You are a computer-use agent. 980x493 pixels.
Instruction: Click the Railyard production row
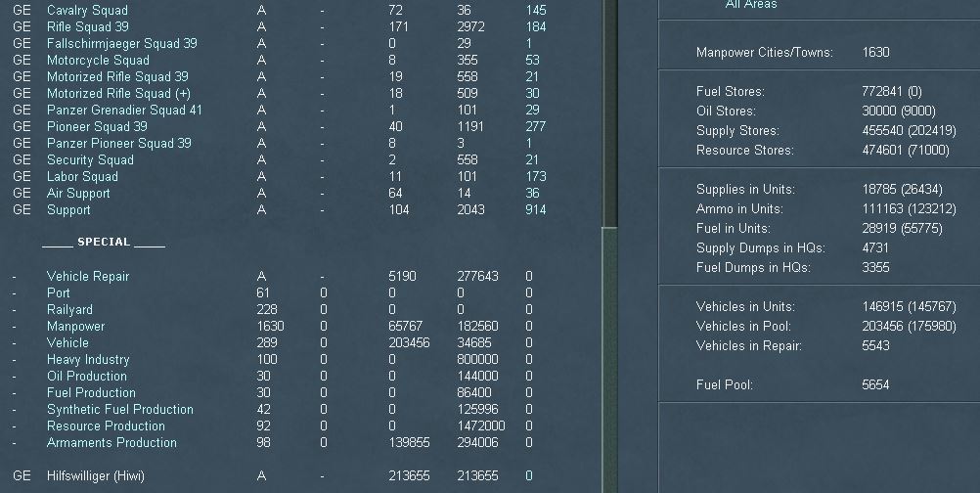(x=69, y=309)
